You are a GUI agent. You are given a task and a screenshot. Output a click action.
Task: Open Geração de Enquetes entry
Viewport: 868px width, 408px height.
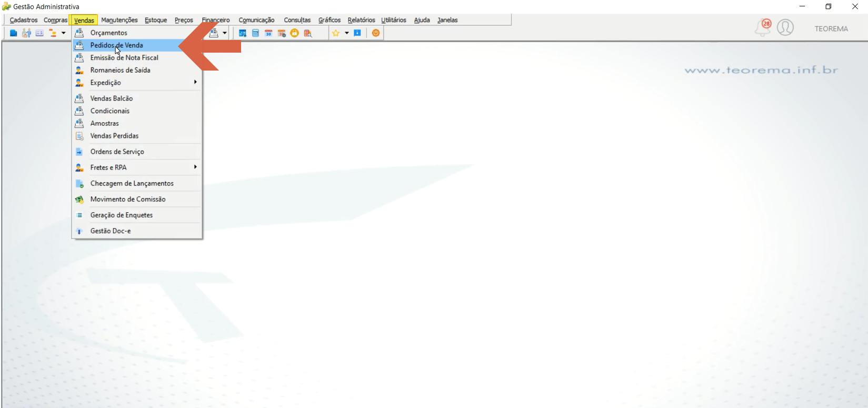tap(137, 215)
